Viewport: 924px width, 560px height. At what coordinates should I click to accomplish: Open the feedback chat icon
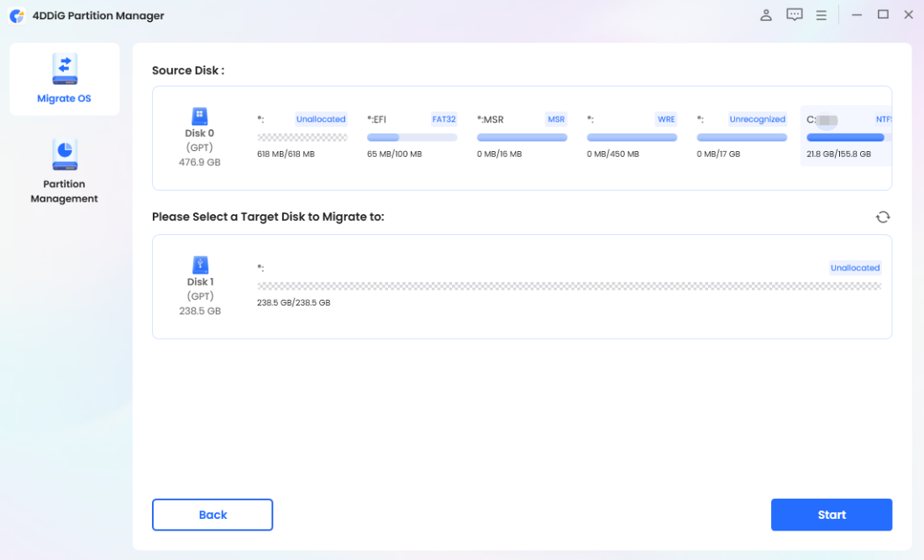pyautogui.click(x=795, y=15)
